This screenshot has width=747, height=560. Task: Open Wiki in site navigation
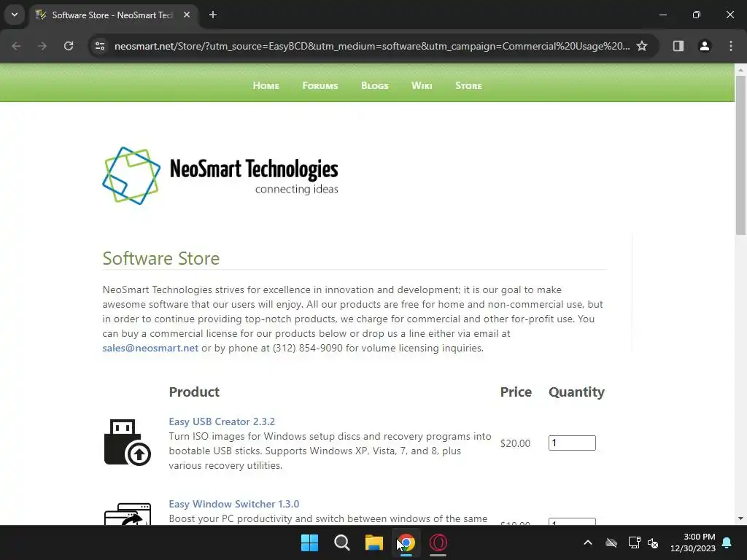coord(422,86)
